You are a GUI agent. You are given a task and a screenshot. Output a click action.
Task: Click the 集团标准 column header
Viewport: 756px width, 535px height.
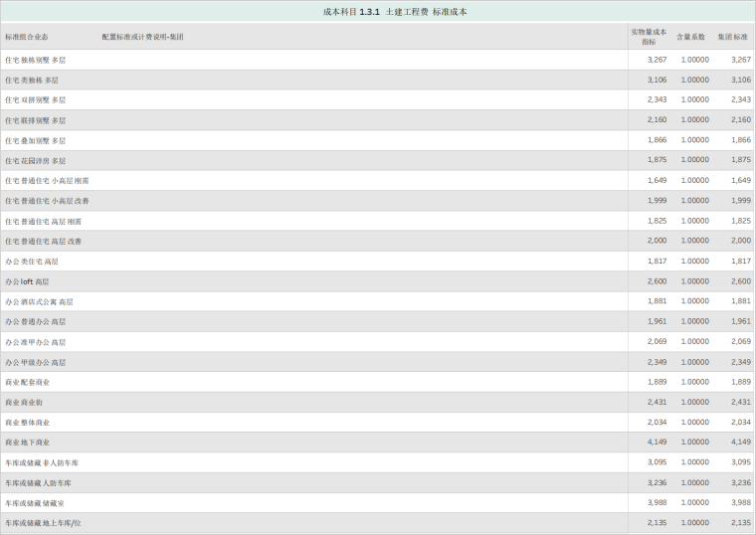(x=733, y=37)
